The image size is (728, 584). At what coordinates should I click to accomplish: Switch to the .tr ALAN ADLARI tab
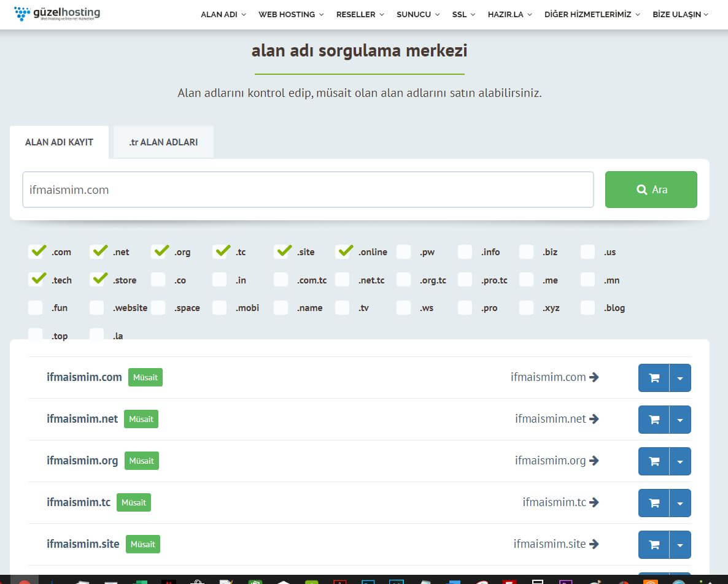coord(163,142)
